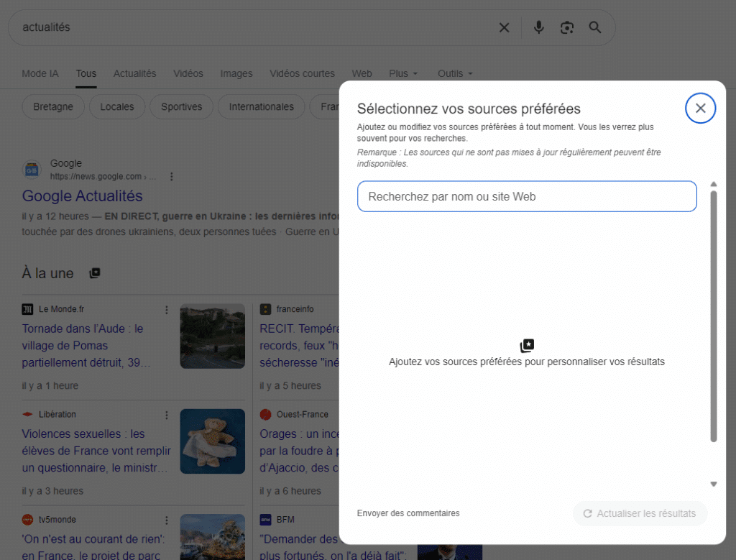Screen dimensions: 736x560
Task: Select the Tous tab
Action: coord(86,74)
